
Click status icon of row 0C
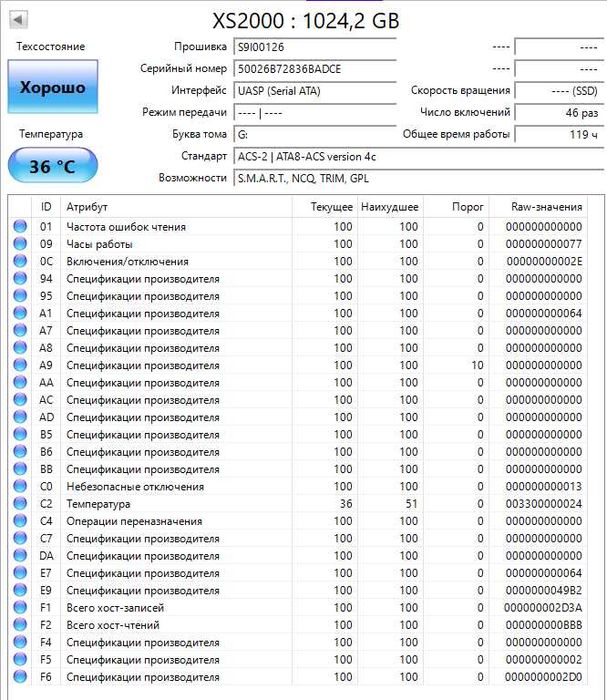(20, 261)
